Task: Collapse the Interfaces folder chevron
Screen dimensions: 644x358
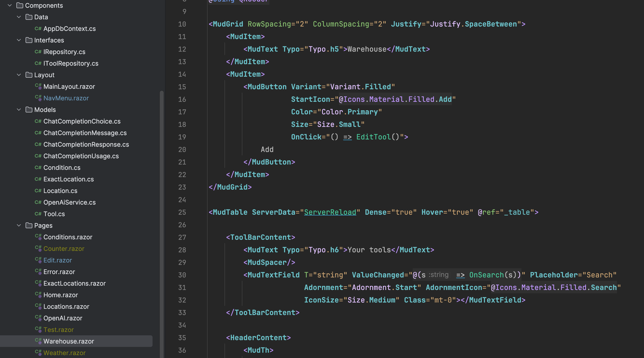Action: [19, 40]
